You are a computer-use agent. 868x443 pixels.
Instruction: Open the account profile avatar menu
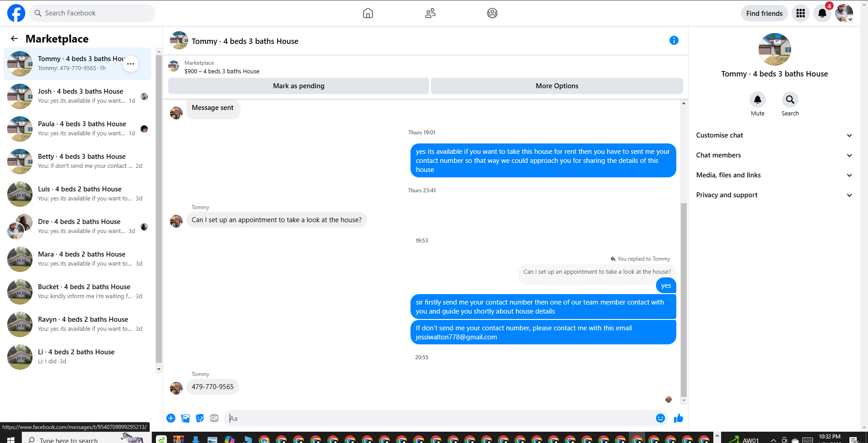tap(844, 13)
